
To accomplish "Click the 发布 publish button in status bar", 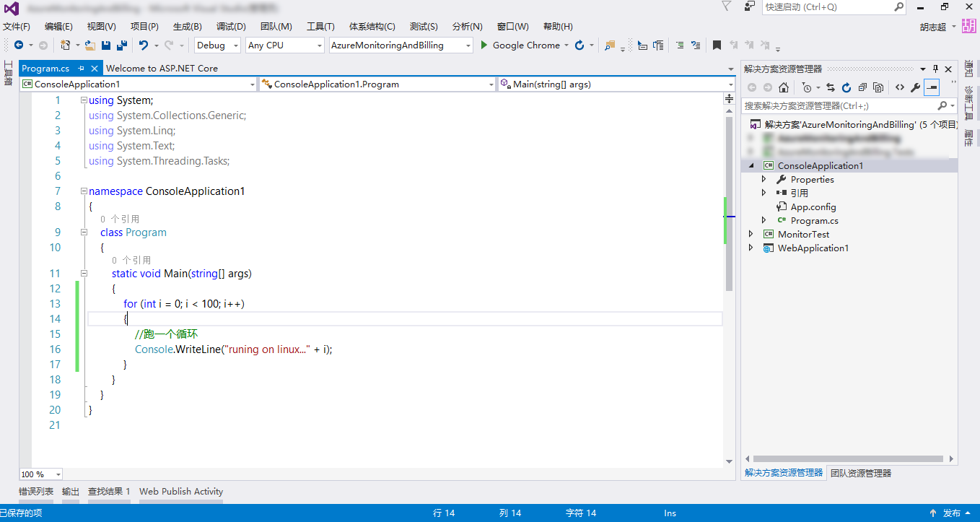I will (952, 513).
